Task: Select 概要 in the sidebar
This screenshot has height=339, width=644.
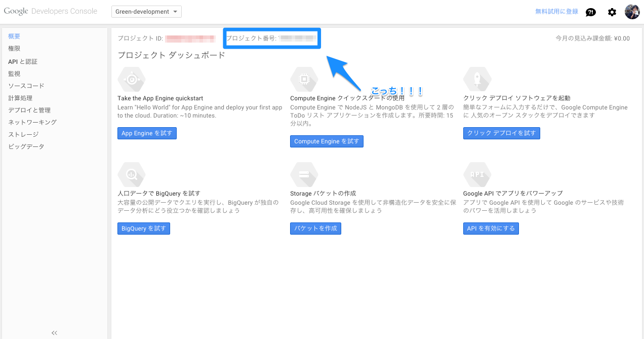Action: (x=13, y=36)
